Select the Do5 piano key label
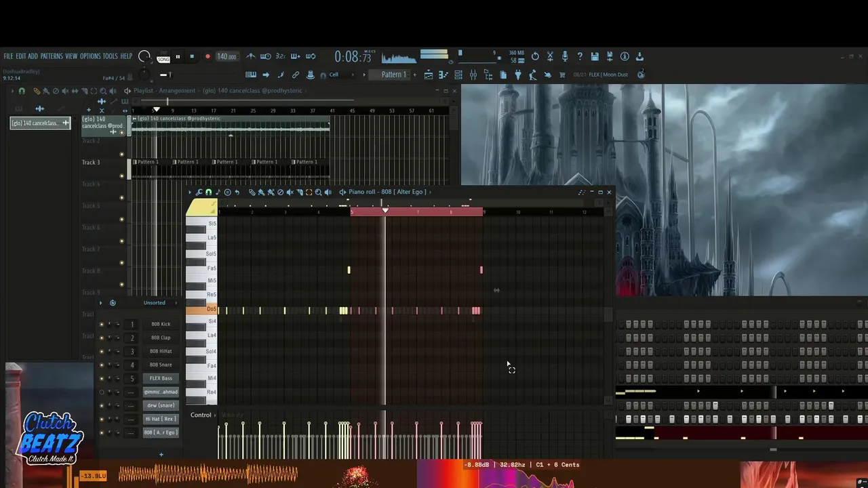This screenshot has height=488, width=868. (x=212, y=310)
